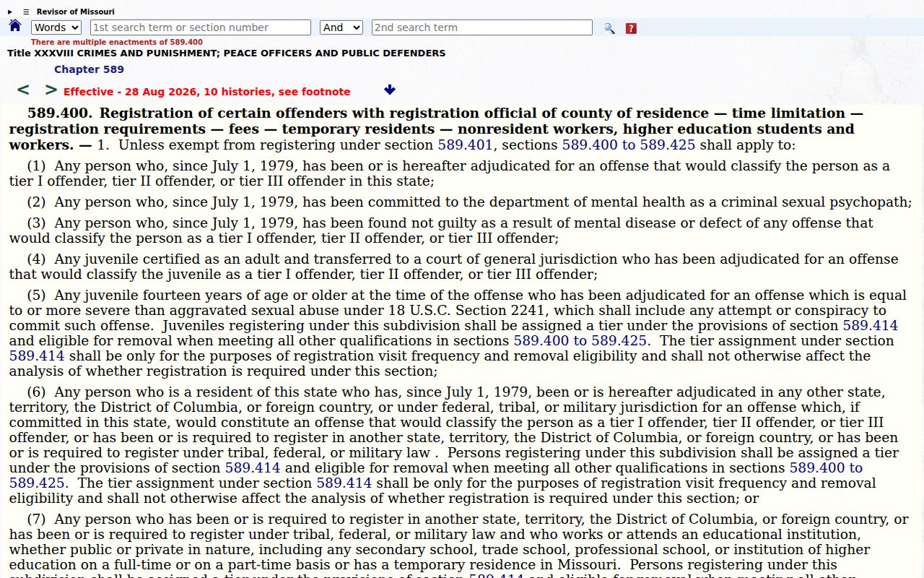Open 589.414 link starting a line in subdivision (5)
The image size is (924, 578).
(37, 355)
